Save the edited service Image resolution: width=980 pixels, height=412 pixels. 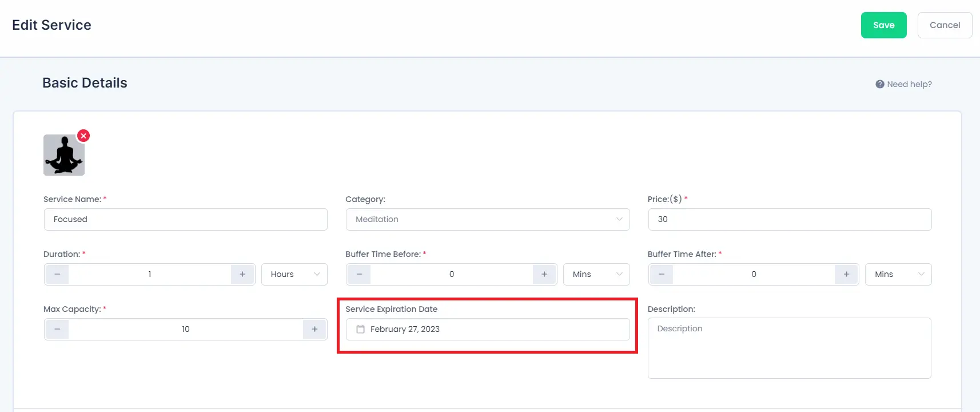tap(883, 25)
